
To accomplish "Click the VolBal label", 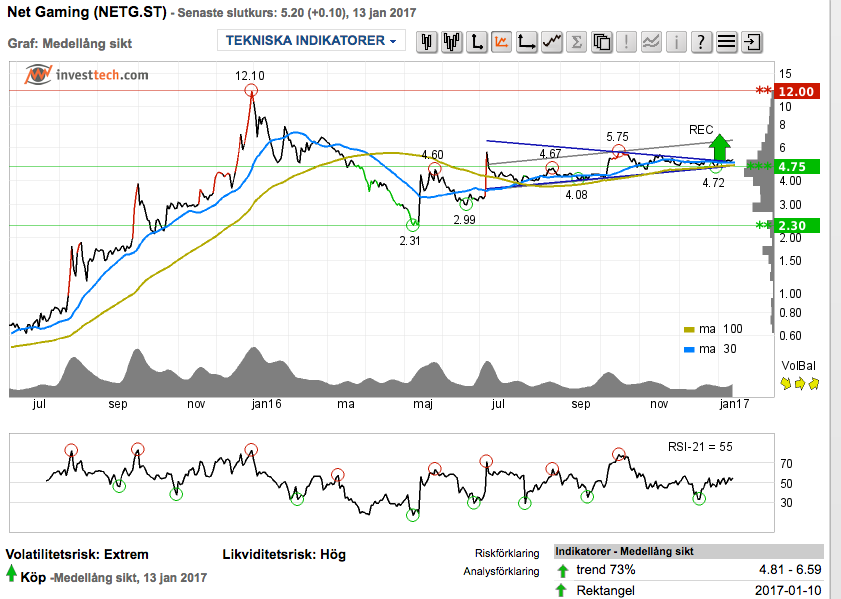I will click(x=798, y=366).
